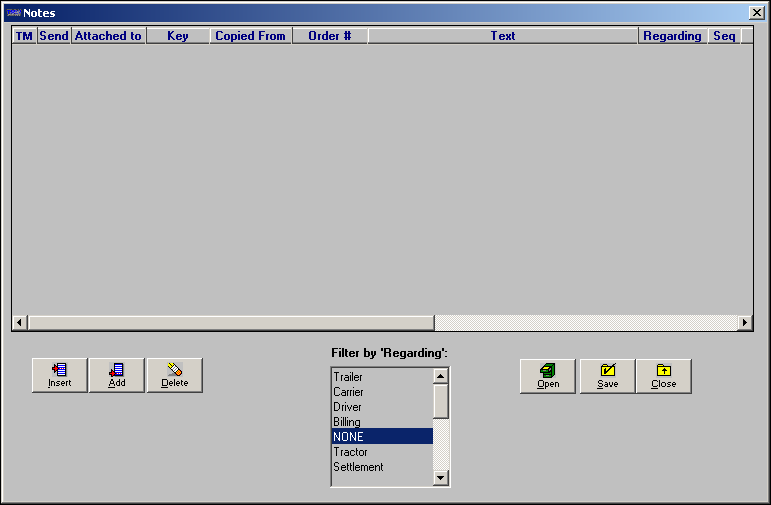Click the Seq column header
The width and height of the screenshot is (771, 505).
pyautogui.click(x=724, y=36)
